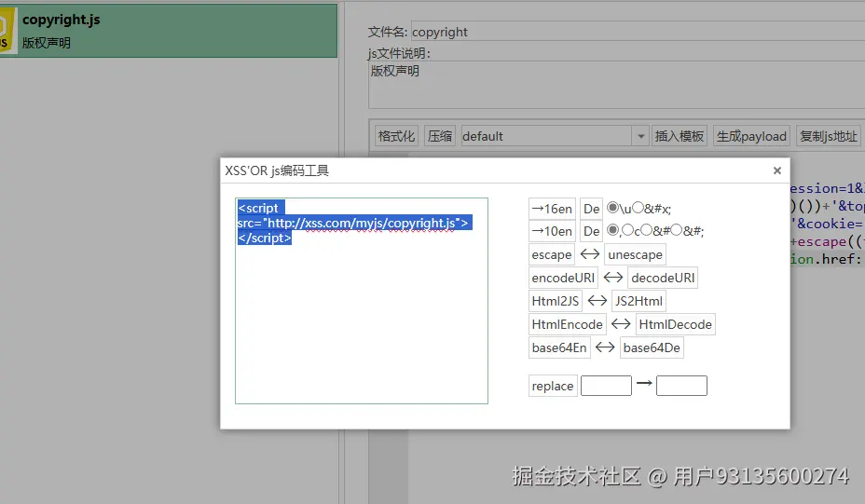The height and width of the screenshot is (504, 865).
Task: Select the &#x; radio option
Action: point(638,208)
